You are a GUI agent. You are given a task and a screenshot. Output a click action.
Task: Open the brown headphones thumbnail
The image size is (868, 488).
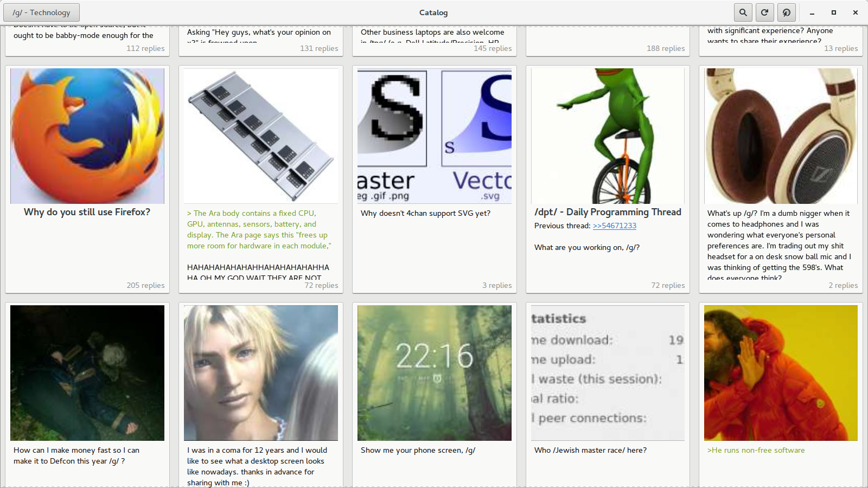point(781,136)
